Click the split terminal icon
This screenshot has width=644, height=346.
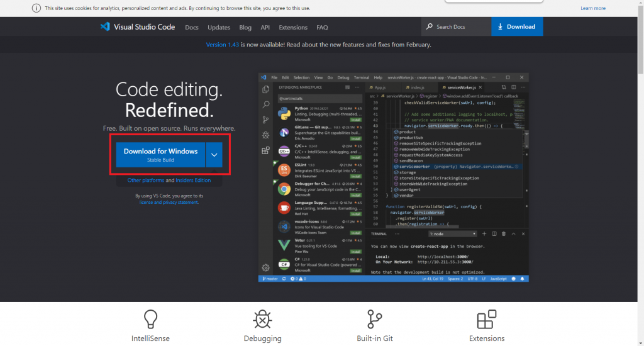494,234
